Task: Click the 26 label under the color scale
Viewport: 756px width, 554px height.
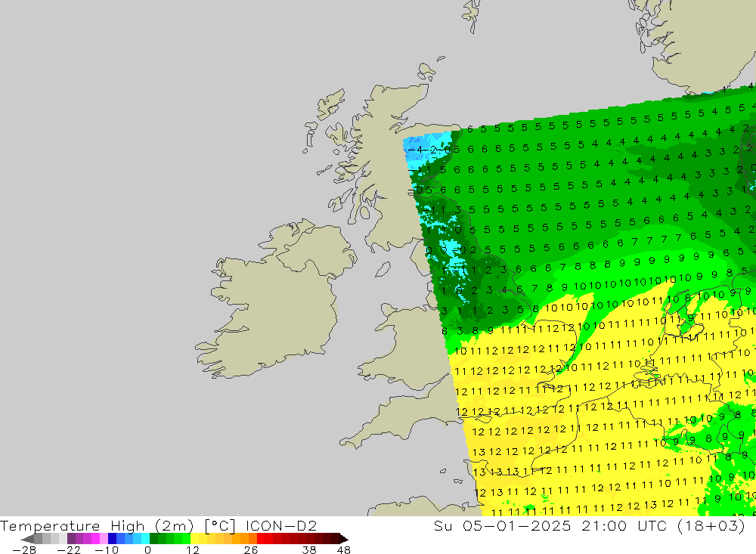Action: 251,550
